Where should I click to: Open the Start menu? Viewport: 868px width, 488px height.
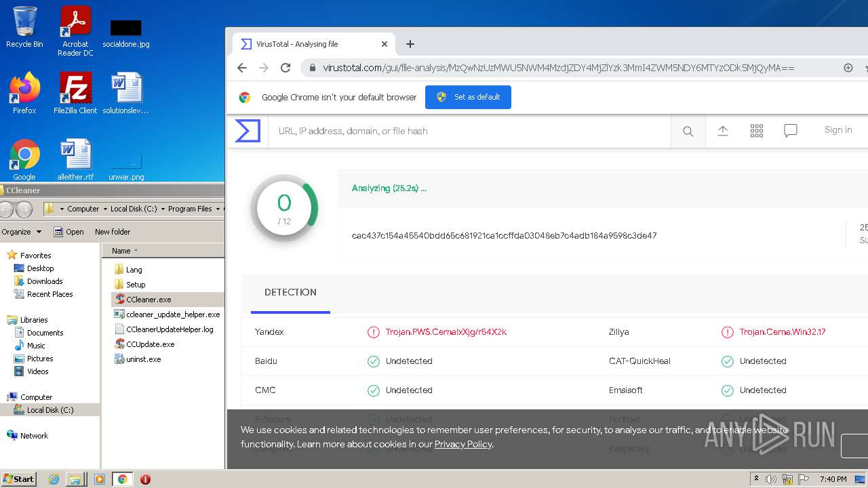[18, 479]
